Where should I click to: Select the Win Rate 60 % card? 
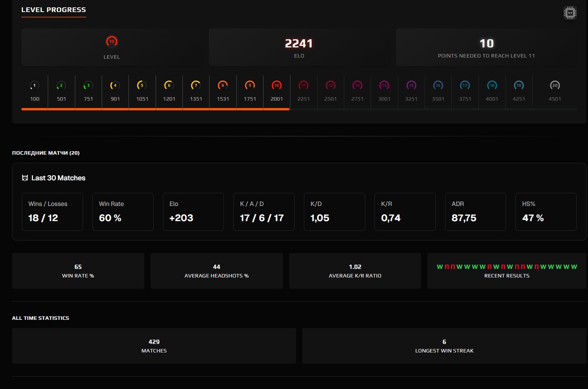click(123, 212)
